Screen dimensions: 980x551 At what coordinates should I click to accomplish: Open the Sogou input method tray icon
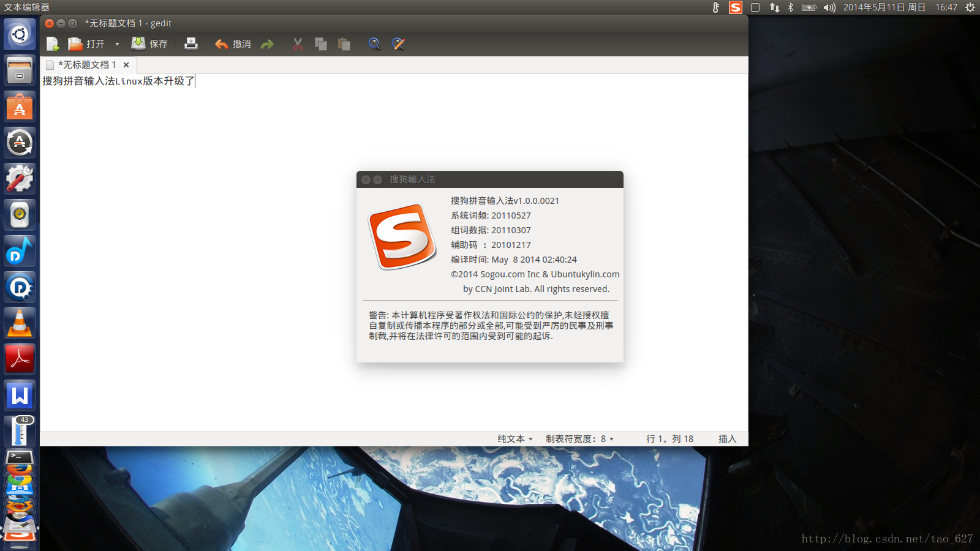pyautogui.click(x=736, y=7)
